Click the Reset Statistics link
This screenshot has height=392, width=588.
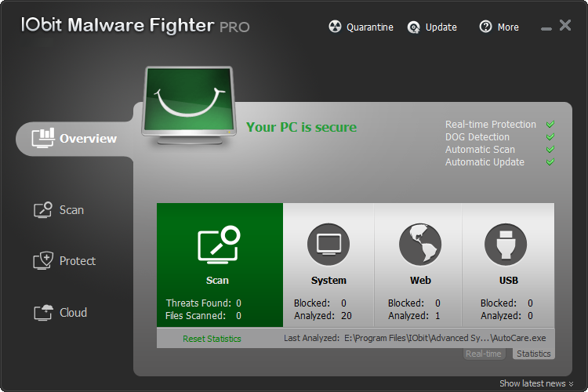[x=212, y=339]
